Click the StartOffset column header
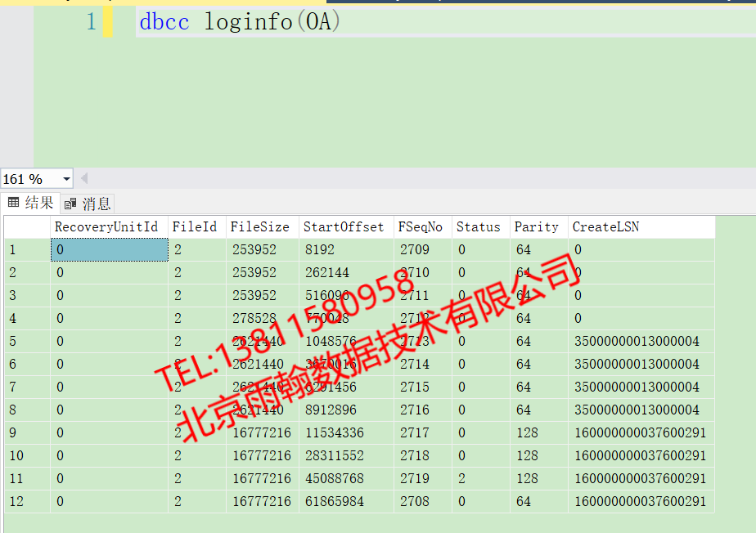Screen dimensions: 756x533 [x=346, y=227]
